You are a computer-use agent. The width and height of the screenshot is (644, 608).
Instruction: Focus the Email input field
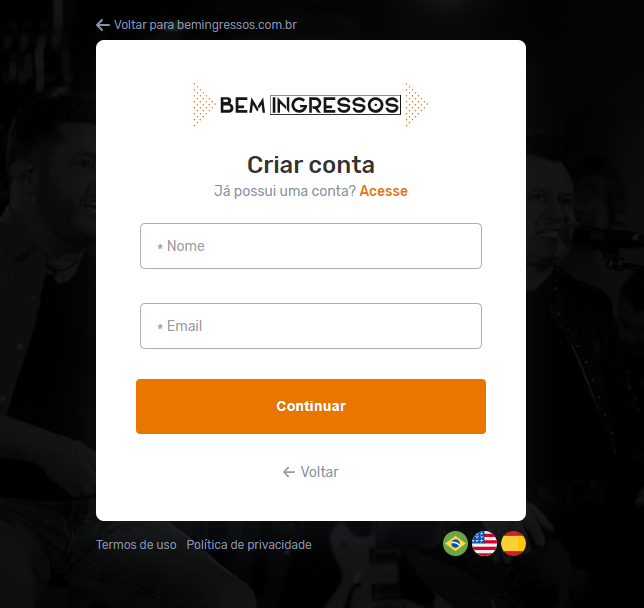pyautogui.click(x=311, y=326)
